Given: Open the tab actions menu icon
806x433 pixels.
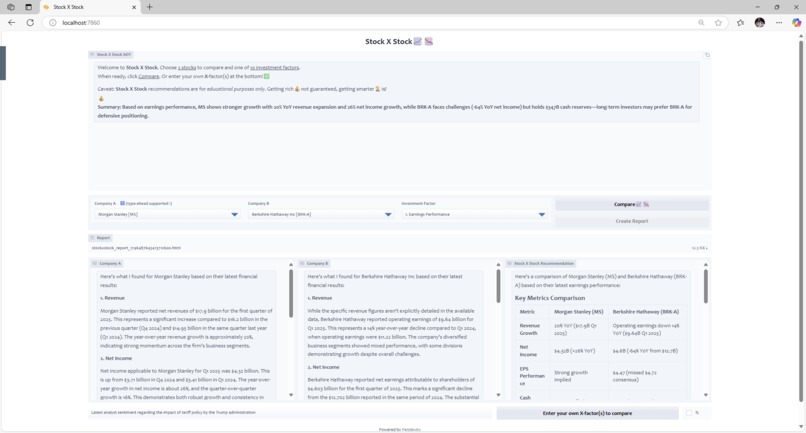Looking at the screenshot, I should pos(28,7).
